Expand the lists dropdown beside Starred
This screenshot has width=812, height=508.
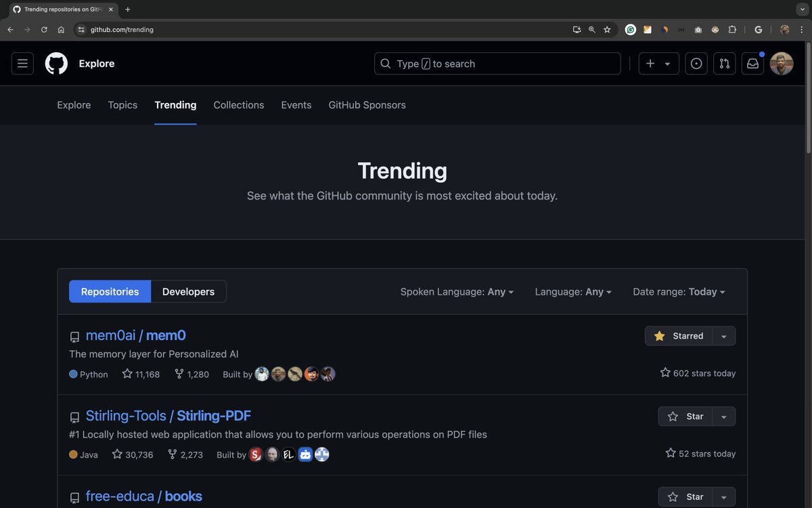click(724, 336)
